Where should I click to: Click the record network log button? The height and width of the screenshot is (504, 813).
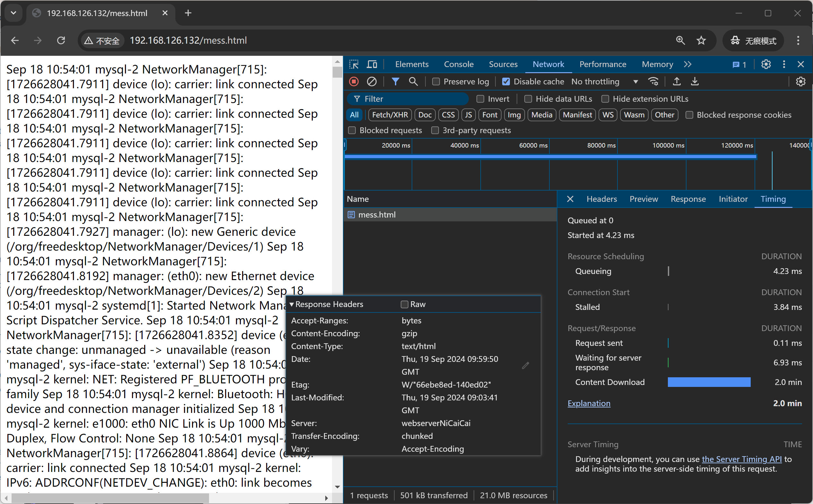[354, 82]
